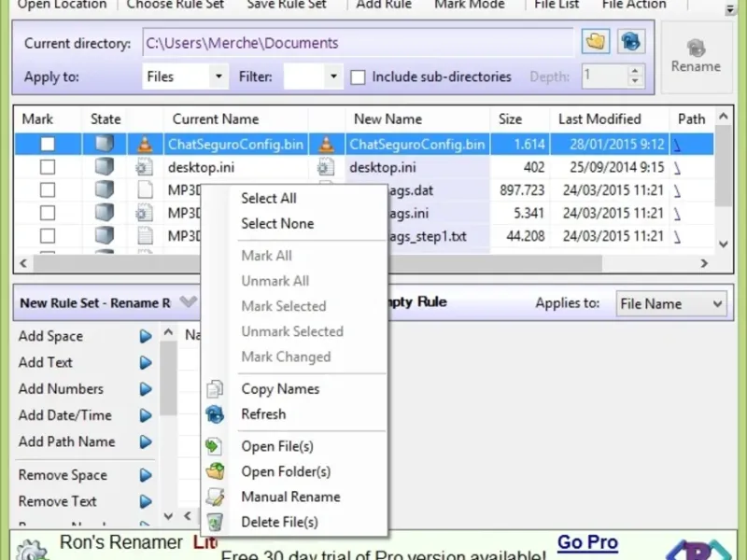Mark the checkbox in the 44.208 size row
The image size is (747, 560).
pos(48,235)
